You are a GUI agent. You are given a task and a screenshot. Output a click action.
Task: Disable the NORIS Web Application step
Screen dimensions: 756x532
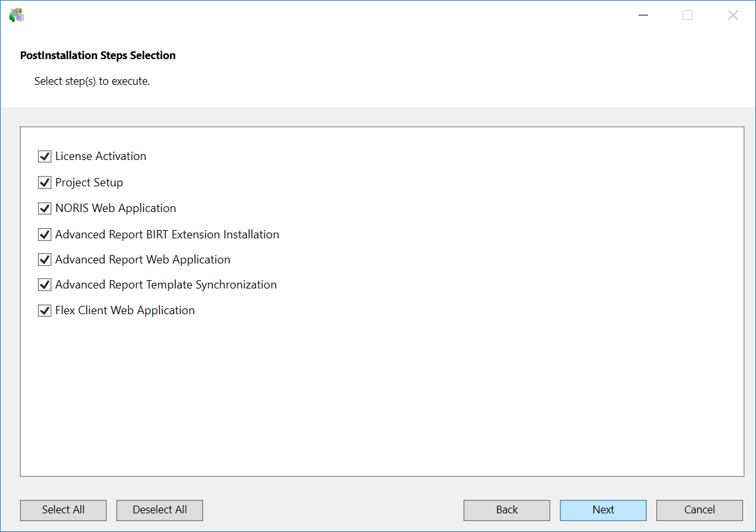(44, 208)
